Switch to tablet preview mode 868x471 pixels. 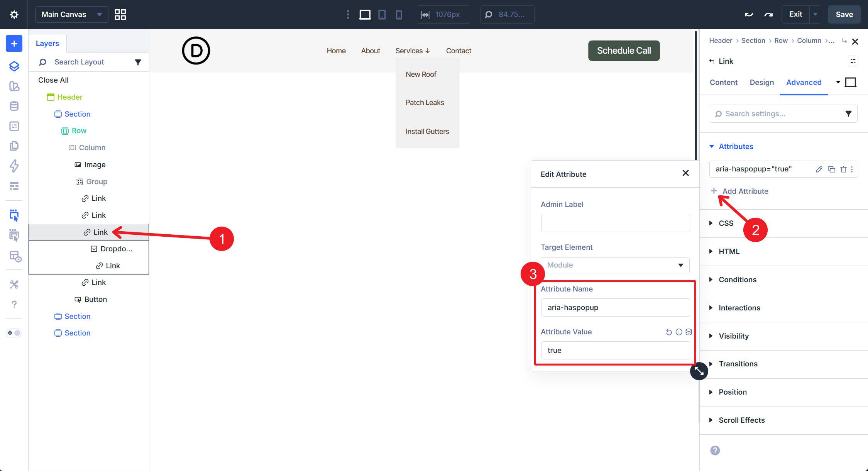[x=382, y=14]
